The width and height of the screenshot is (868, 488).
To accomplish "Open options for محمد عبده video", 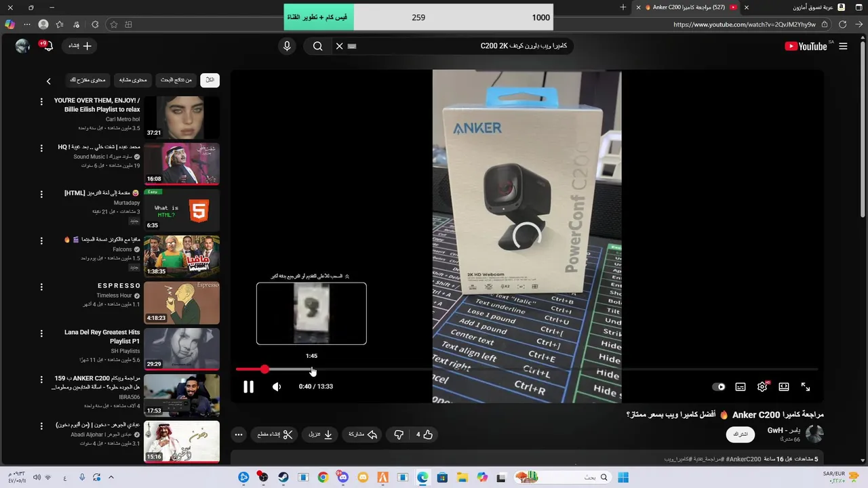I will (x=41, y=148).
